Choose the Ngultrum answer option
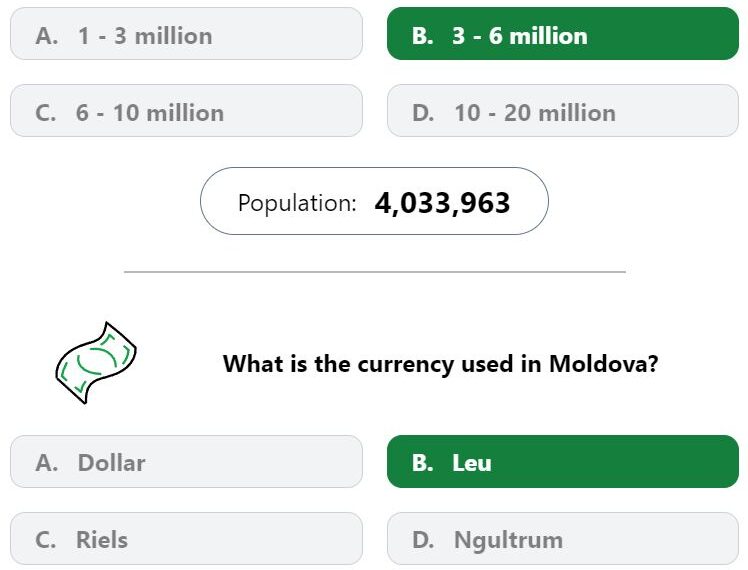The height and width of the screenshot is (570, 748). [x=563, y=539]
